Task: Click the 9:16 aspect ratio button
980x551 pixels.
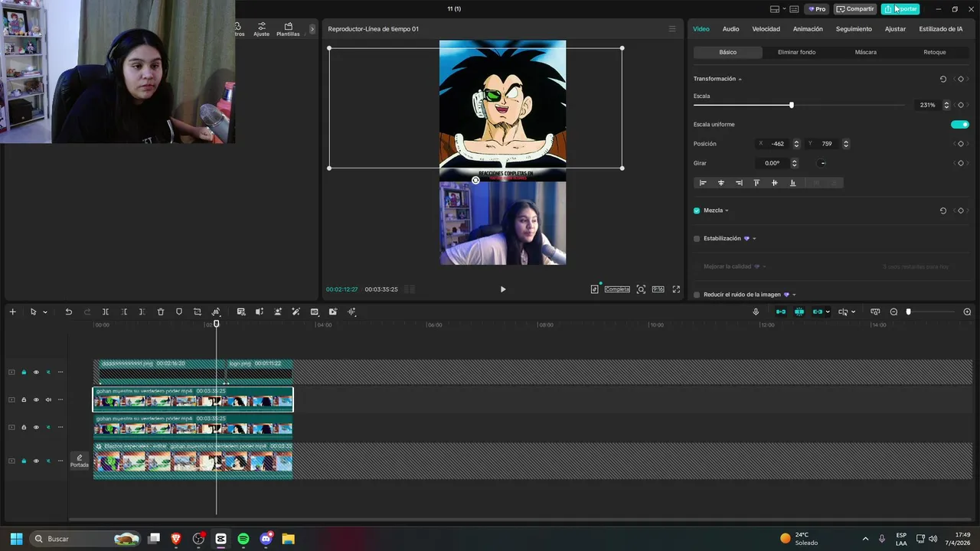Action: [658, 289]
